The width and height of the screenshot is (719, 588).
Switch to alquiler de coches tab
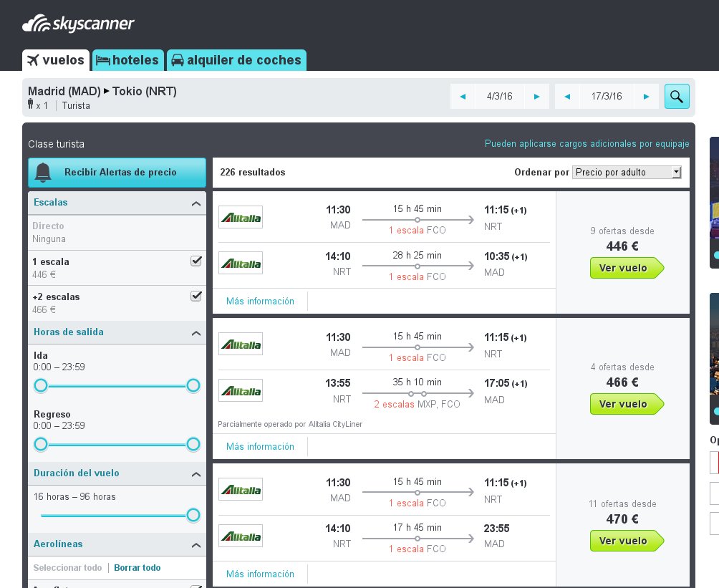coord(236,60)
